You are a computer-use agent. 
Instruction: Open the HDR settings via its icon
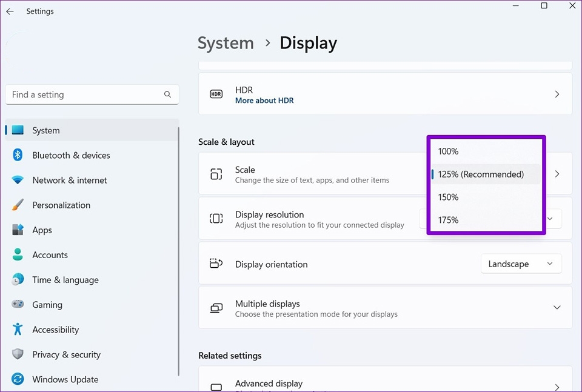click(x=216, y=94)
